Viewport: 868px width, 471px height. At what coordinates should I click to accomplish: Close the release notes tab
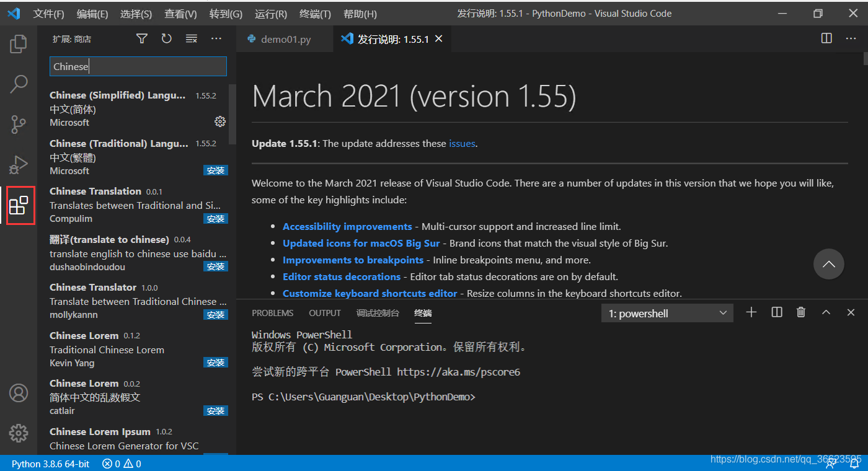(438, 38)
